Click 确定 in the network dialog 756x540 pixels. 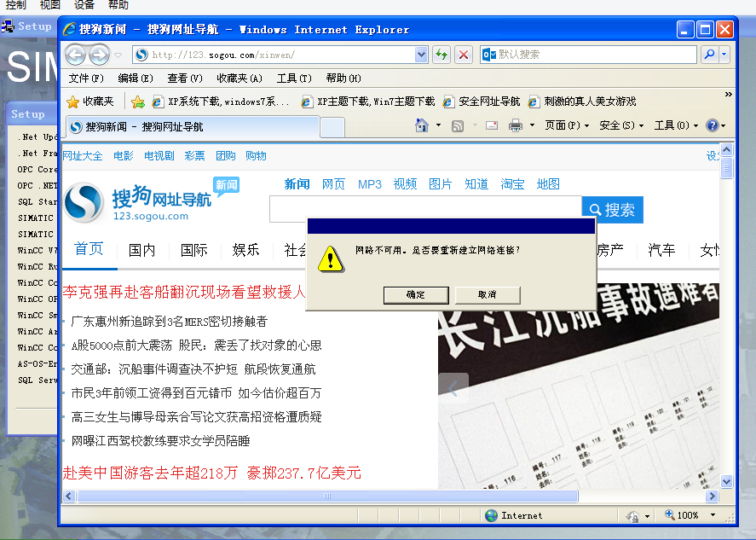(416, 295)
